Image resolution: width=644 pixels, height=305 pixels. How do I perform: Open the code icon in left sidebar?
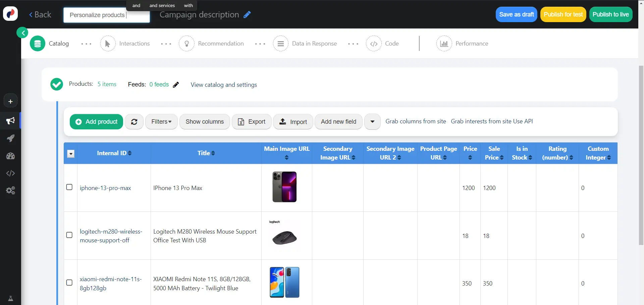point(10,173)
